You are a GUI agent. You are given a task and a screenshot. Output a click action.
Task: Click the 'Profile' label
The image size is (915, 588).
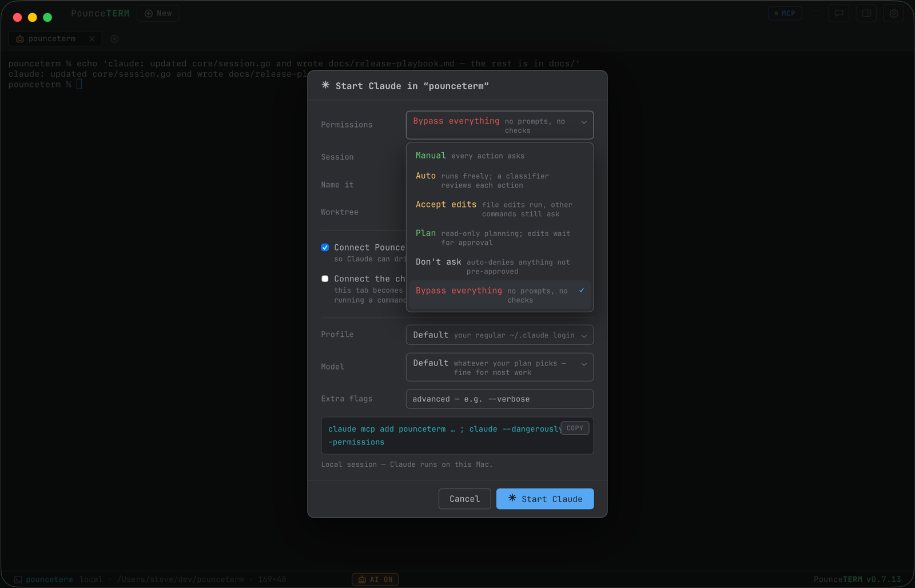point(337,335)
